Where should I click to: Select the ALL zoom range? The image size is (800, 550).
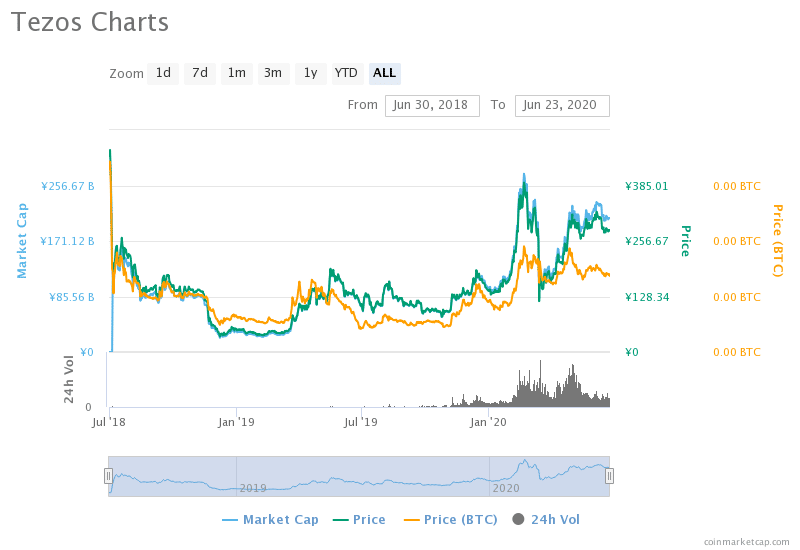(385, 73)
